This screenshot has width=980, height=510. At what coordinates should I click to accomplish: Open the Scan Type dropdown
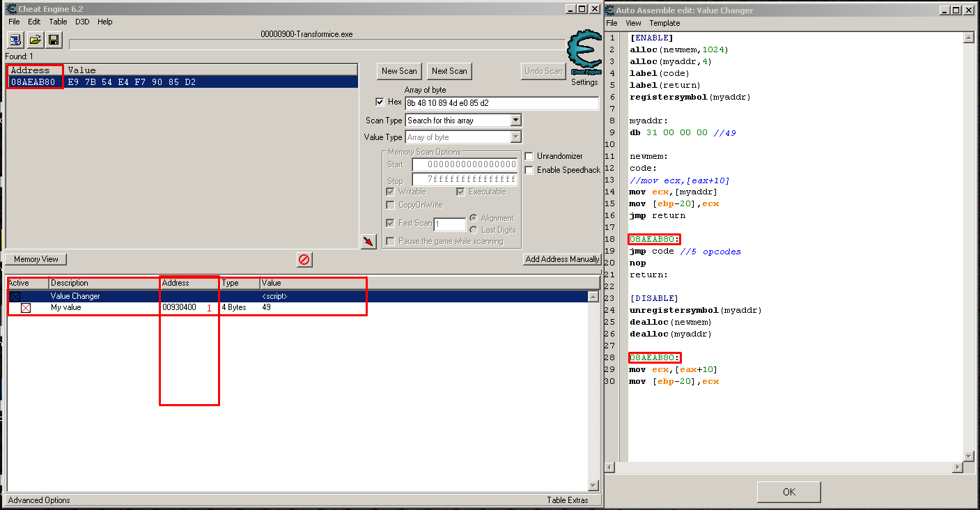coord(515,121)
